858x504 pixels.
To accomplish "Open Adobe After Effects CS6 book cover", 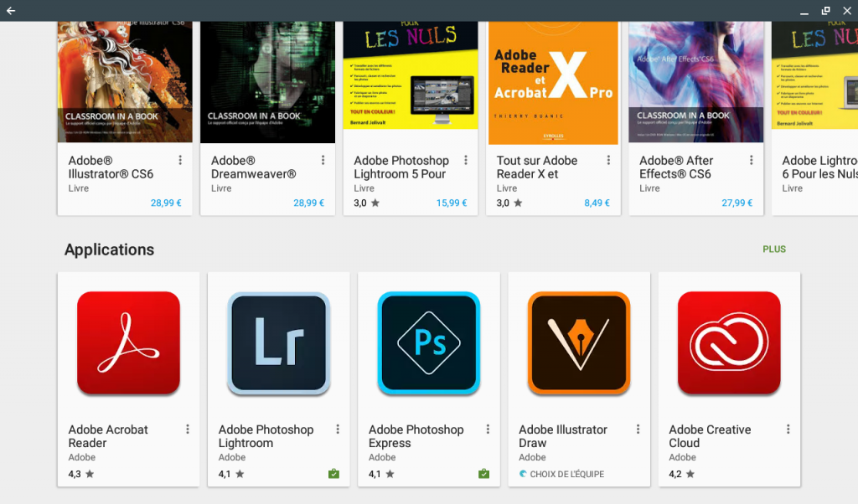I will [x=696, y=82].
